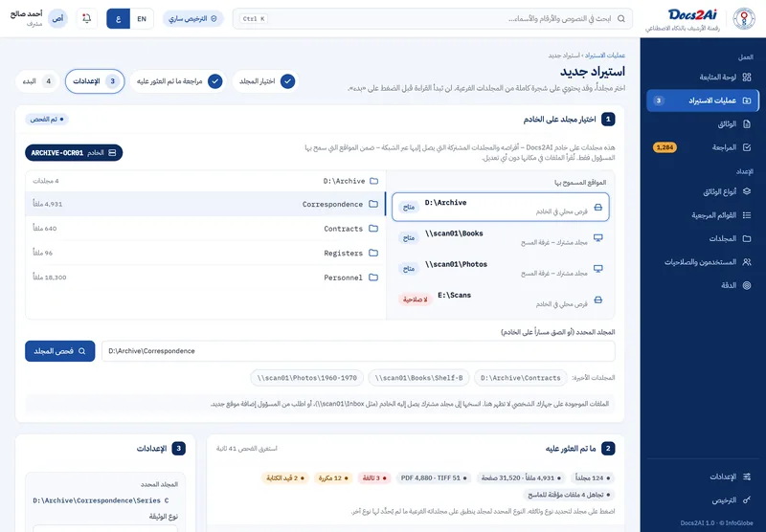The width and height of the screenshot is (766, 532).
Task: Open the user avatar أص
Action: [57, 18]
